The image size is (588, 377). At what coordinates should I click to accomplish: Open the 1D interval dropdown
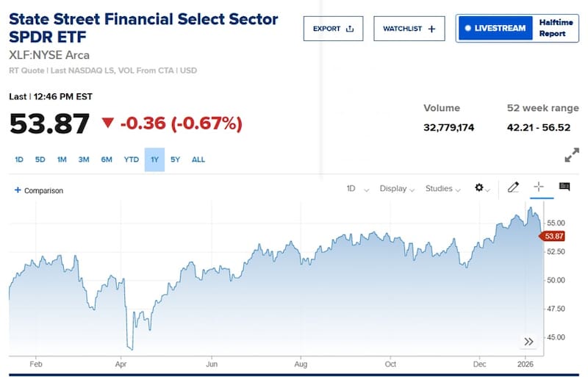(357, 189)
